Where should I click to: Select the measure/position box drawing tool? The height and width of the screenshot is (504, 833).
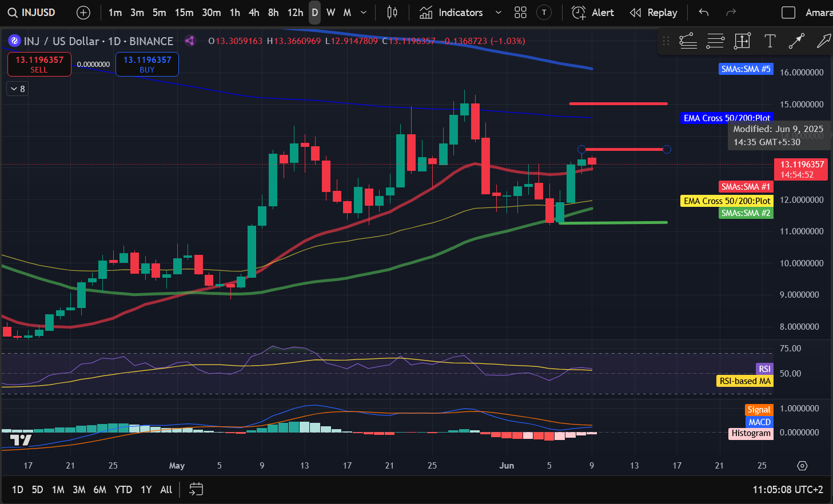[742, 41]
